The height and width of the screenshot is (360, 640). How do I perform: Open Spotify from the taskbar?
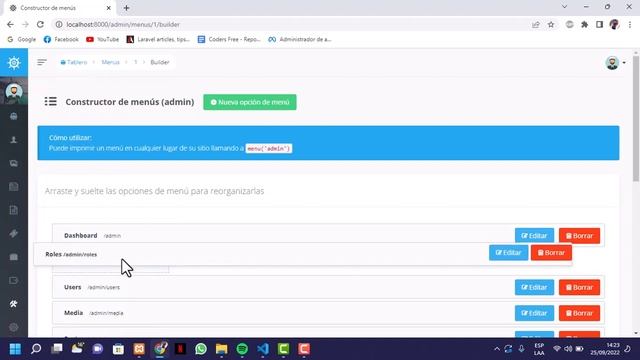242,349
